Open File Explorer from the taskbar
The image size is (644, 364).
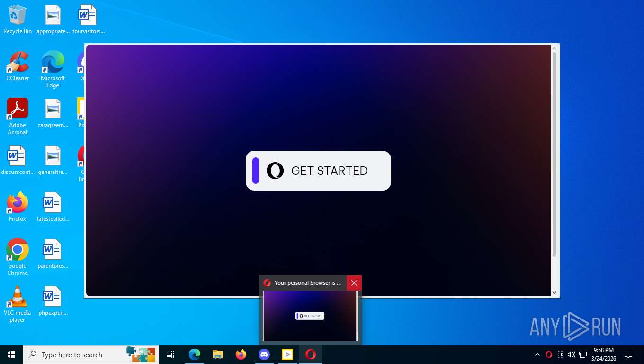218,355
